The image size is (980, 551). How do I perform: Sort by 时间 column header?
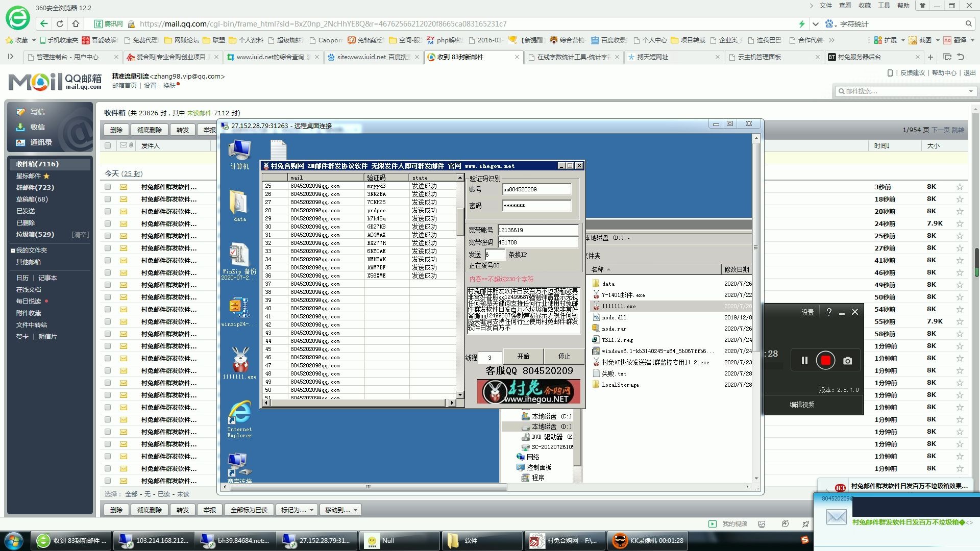[881, 145]
